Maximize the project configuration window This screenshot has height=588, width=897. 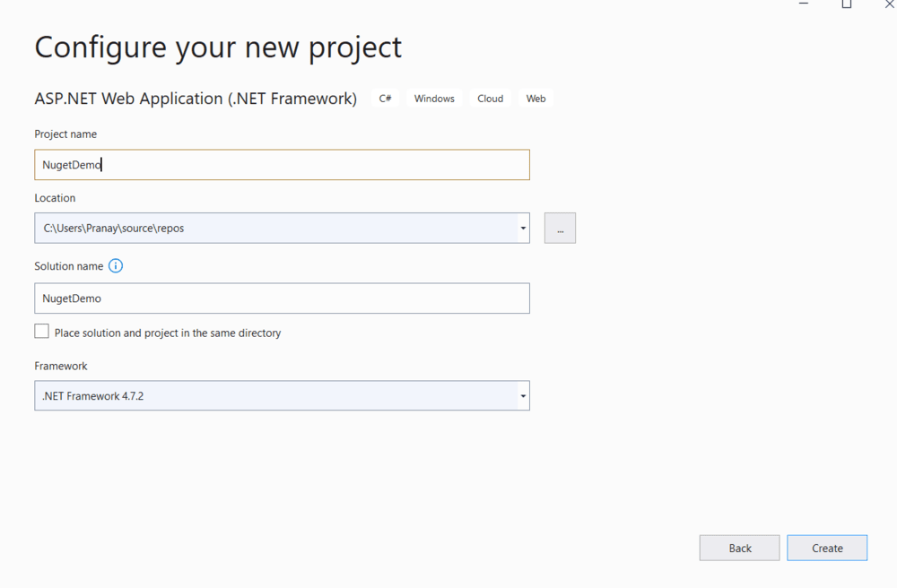[x=846, y=4]
